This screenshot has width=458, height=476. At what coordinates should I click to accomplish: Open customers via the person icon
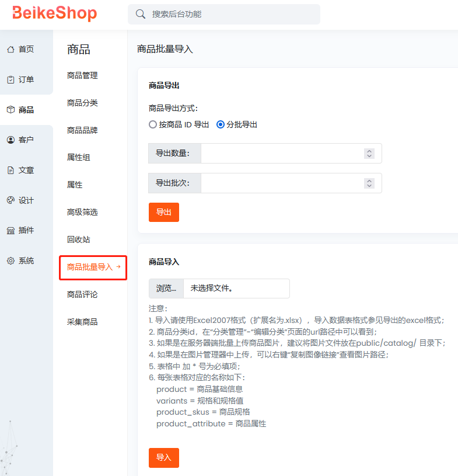coord(11,140)
